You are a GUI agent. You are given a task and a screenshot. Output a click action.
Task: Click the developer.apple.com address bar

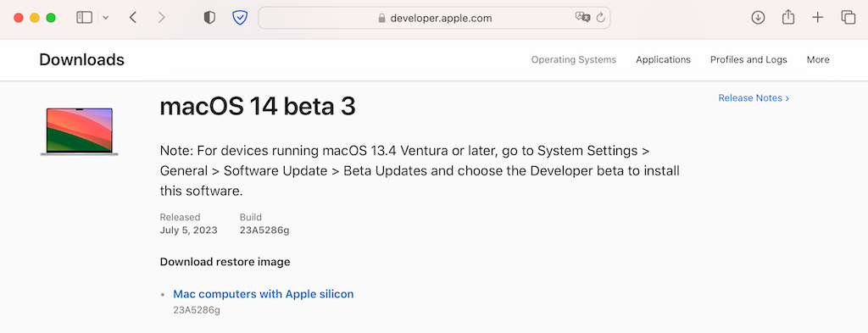pyautogui.click(x=435, y=18)
